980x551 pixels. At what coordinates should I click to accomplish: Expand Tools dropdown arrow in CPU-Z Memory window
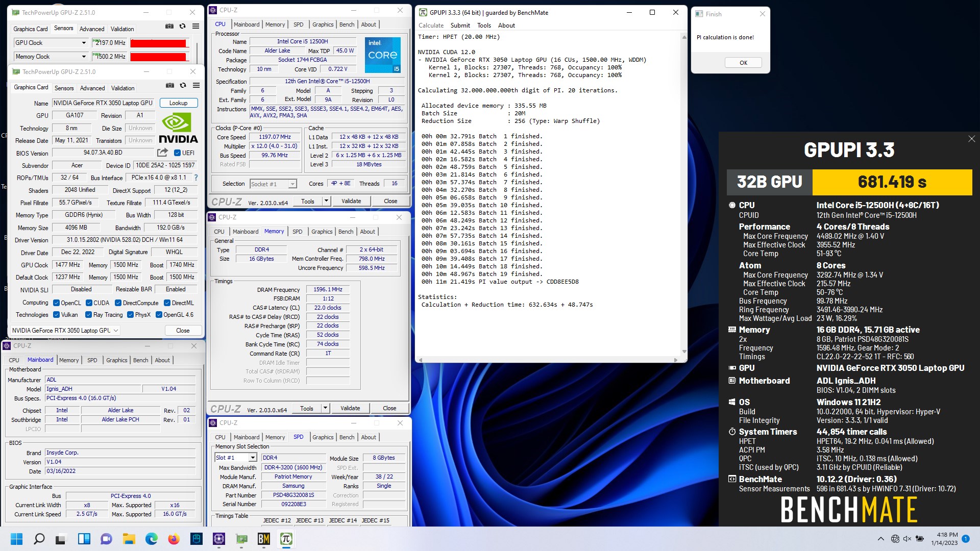coord(325,408)
